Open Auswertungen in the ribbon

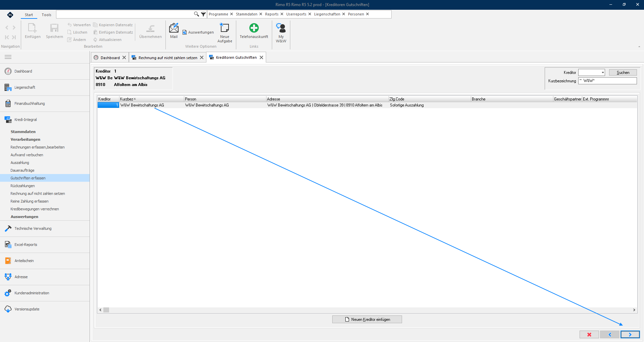point(198,32)
